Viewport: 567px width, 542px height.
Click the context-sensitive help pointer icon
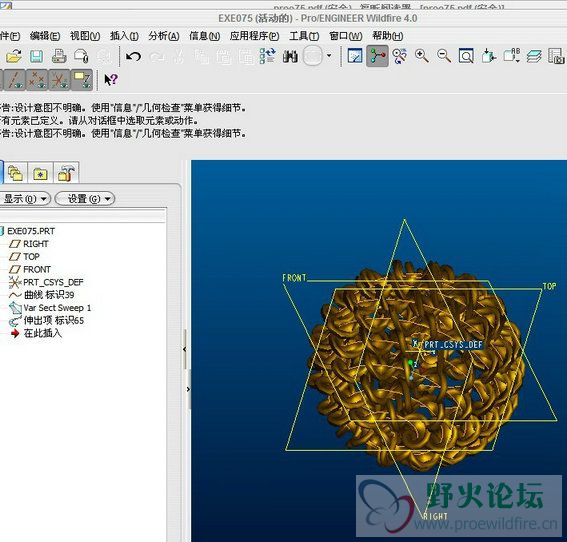pyautogui.click(x=111, y=79)
